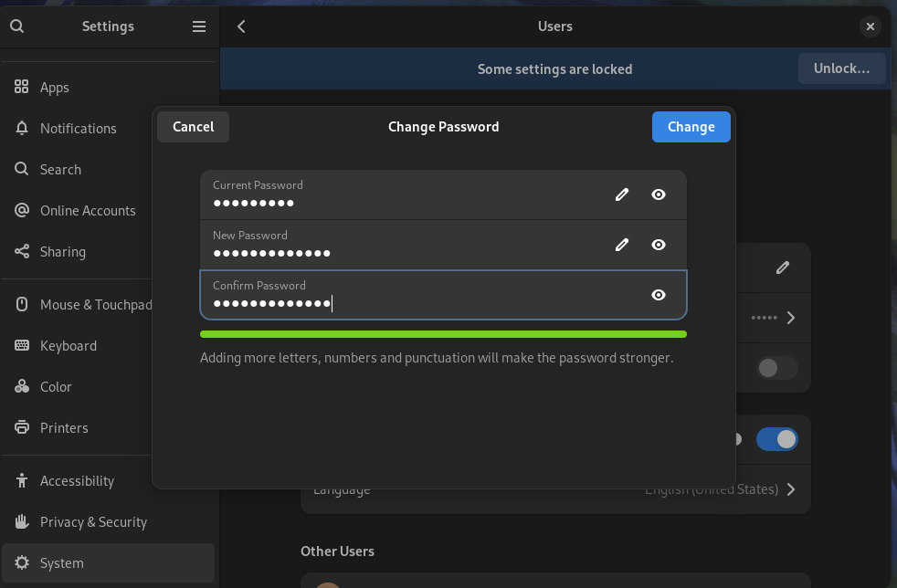Click the Online Accounts at-sign icon

point(22,210)
